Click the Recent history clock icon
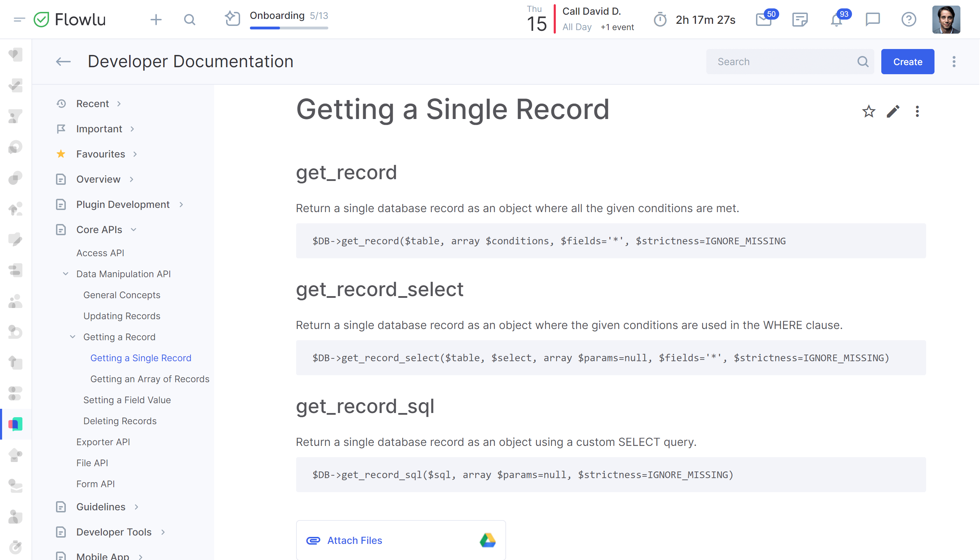980x560 pixels. coord(61,104)
